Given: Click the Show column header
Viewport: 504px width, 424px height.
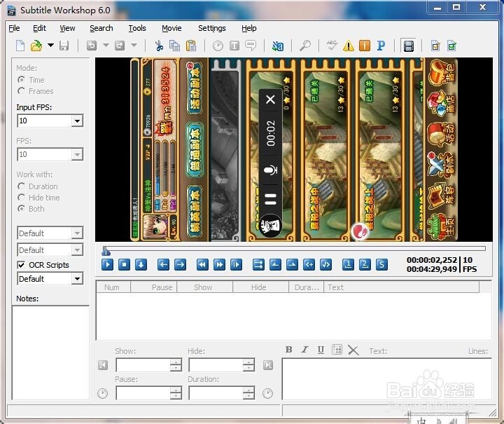Looking at the screenshot, I should [204, 287].
